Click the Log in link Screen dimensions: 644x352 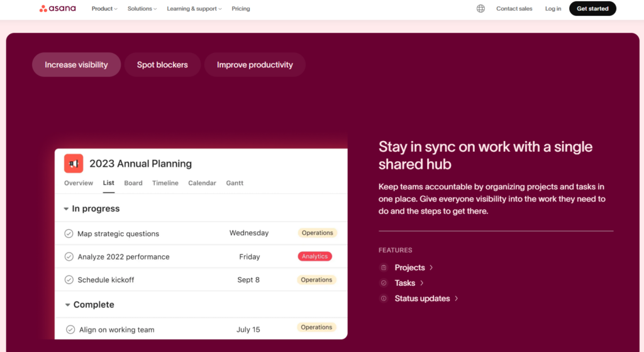(553, 9)
